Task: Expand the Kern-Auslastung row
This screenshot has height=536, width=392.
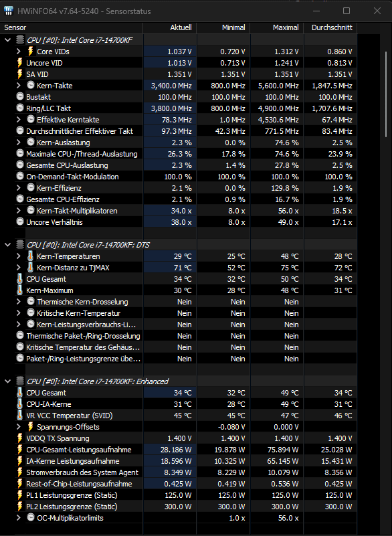Action: pyautogui.click(x=19, y=143)
